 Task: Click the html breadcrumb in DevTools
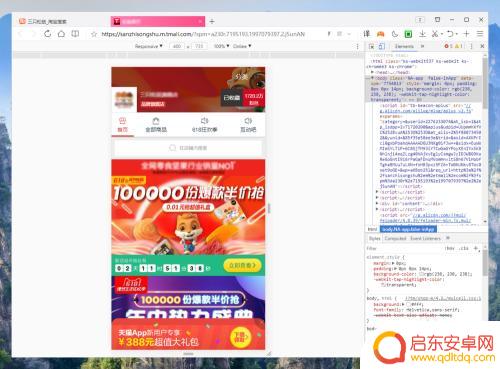372,229
